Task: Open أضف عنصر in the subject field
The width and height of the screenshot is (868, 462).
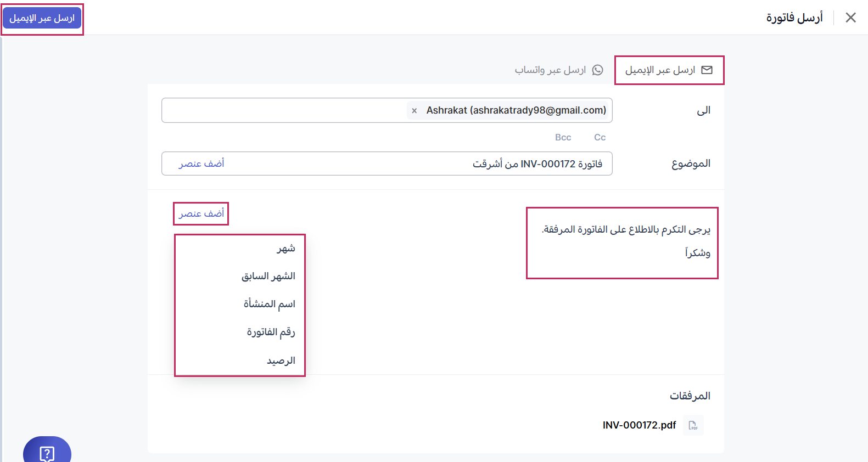Action: click(x=201, y=164)
